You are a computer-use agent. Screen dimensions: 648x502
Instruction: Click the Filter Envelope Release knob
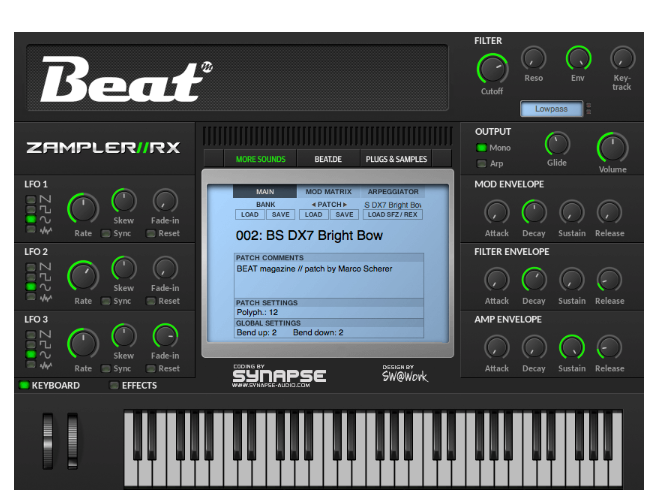tap(610, 280)
